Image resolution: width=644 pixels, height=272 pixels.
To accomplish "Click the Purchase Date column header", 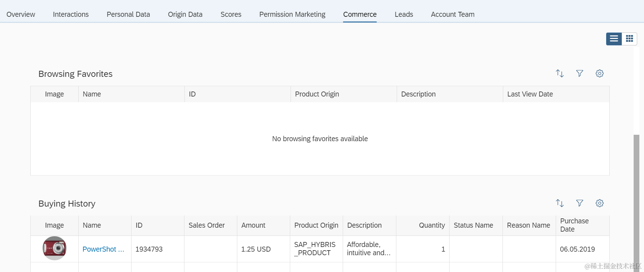I will pos(574,225).
